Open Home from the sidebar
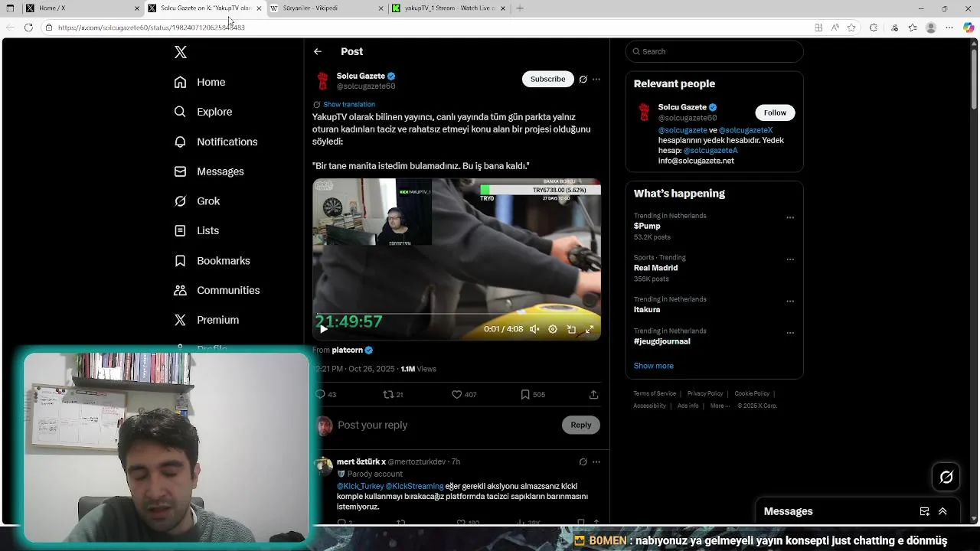The width and height of the screenshot is (980, 551). [x=200, y=82]
